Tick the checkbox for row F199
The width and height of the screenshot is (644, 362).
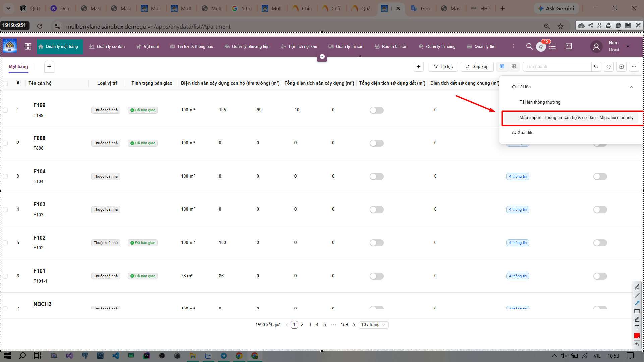5,110
